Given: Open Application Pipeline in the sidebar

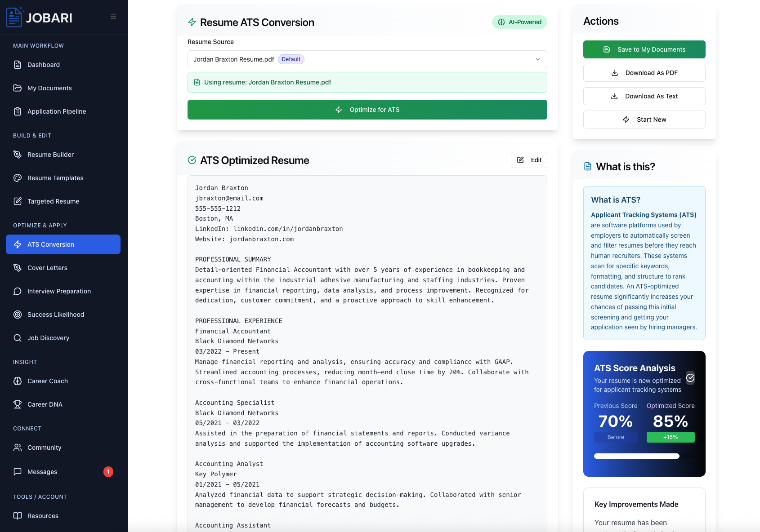Looking at the screenshot, I should [x=55, y=111].
